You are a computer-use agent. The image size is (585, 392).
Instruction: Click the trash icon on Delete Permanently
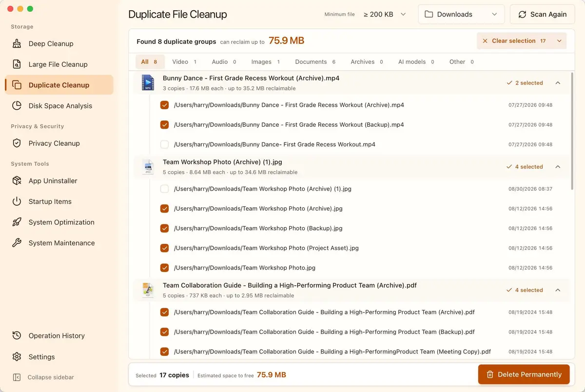489,374
